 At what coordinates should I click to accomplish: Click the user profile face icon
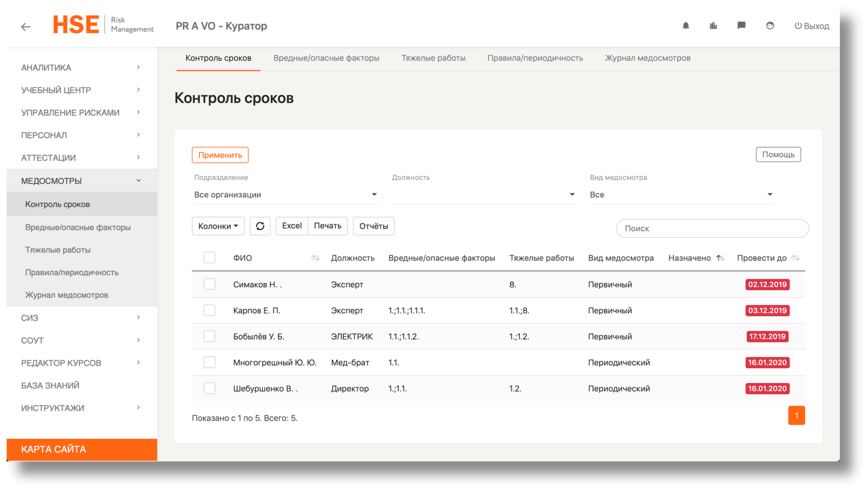pos(770,26)
